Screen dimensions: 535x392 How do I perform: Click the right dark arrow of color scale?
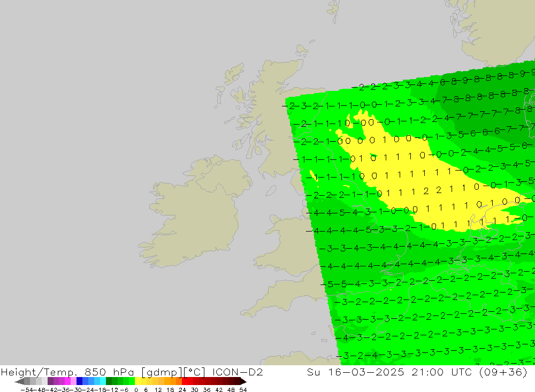tap(243, 381)
